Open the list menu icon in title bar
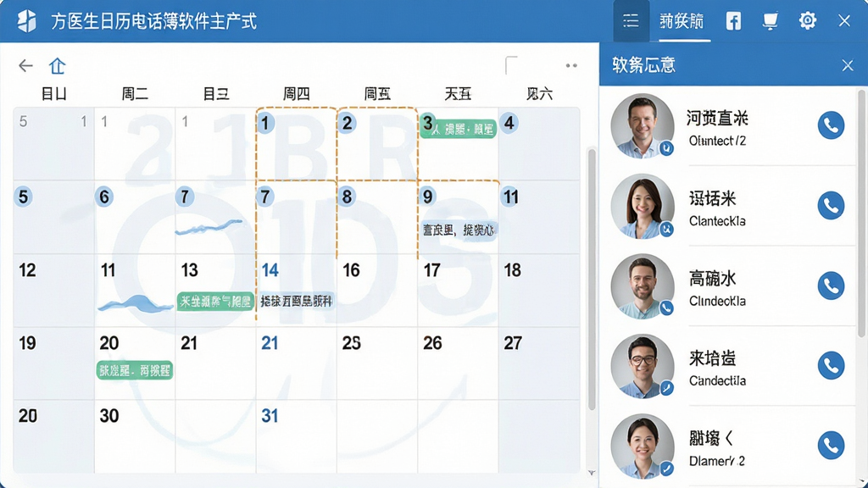Image resolution: width=868 pixels, height=488 pixels. tap(631, 21)
